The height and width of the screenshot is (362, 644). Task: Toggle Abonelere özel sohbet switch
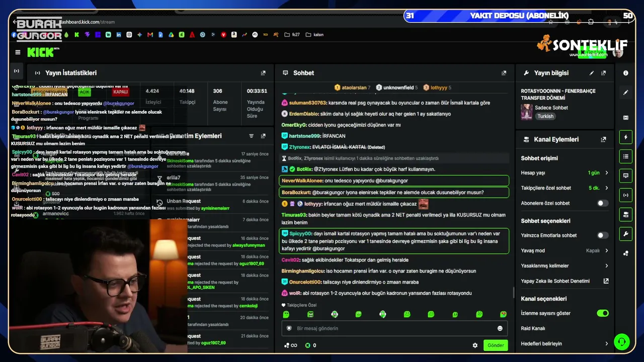[602, 203]
